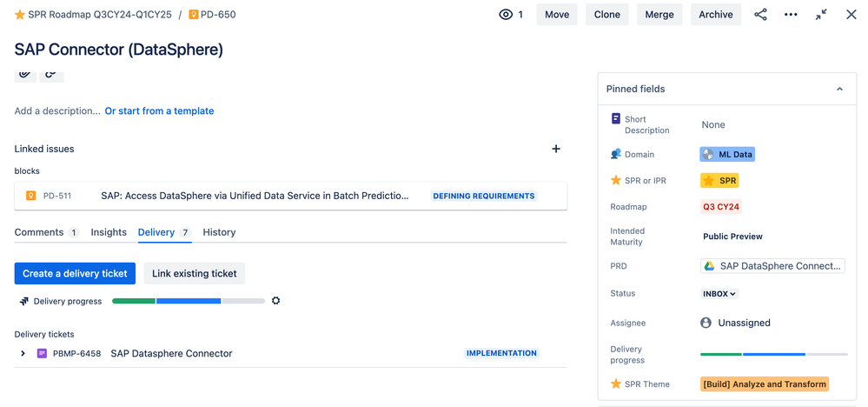Click Create a delivery ticket button
The width and height of the screenshot is (868, 407).
click(75, 273)
